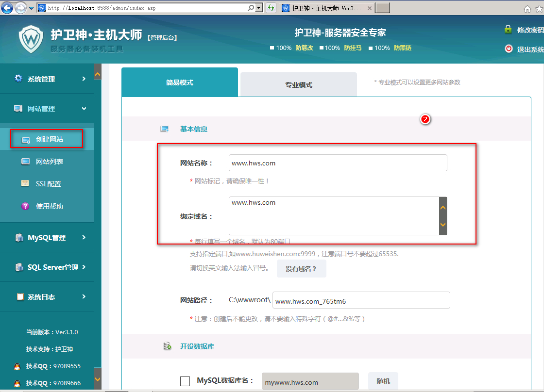Click the IE back arrow button
This screenshot has height=392, width=544.
(8, 8)
